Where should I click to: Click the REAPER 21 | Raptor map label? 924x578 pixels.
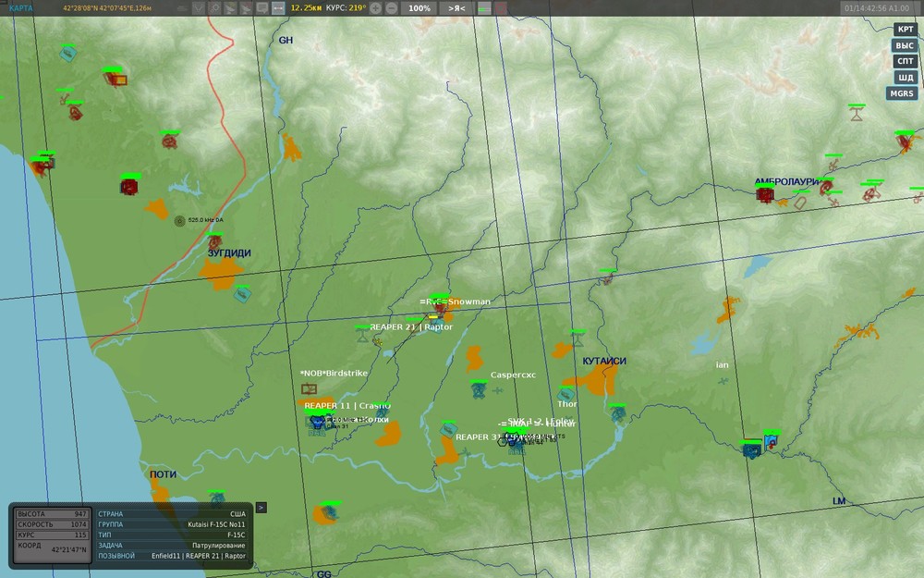click(411, 326)
